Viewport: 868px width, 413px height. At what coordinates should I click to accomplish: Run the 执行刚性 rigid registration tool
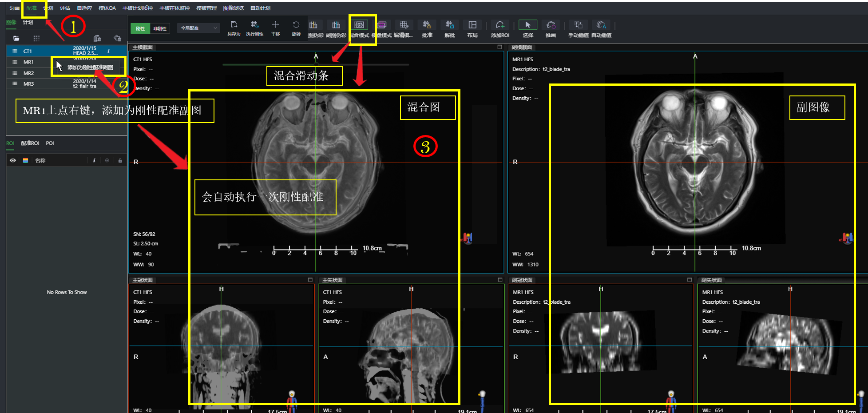point(254,28)
